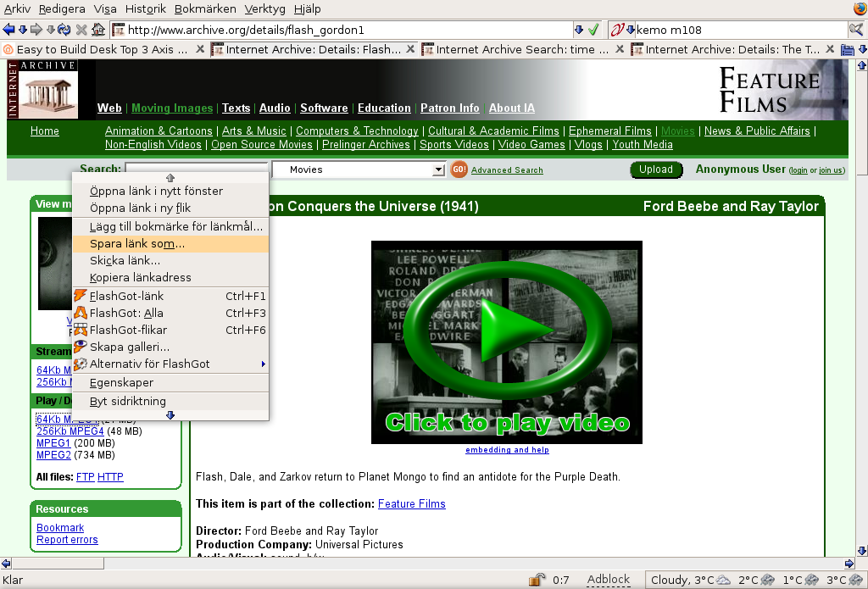
Task: Click the search engine logo icon
Action: (617, 30)
